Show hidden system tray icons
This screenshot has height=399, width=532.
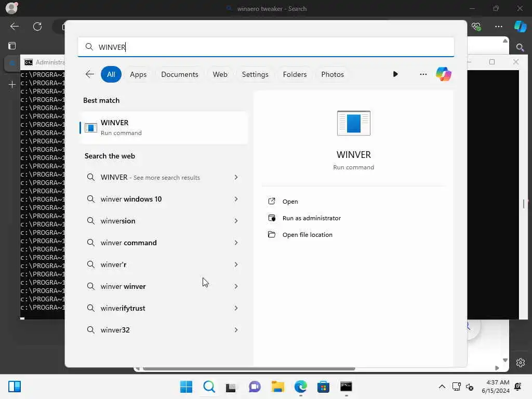click(x=442, y=387)
